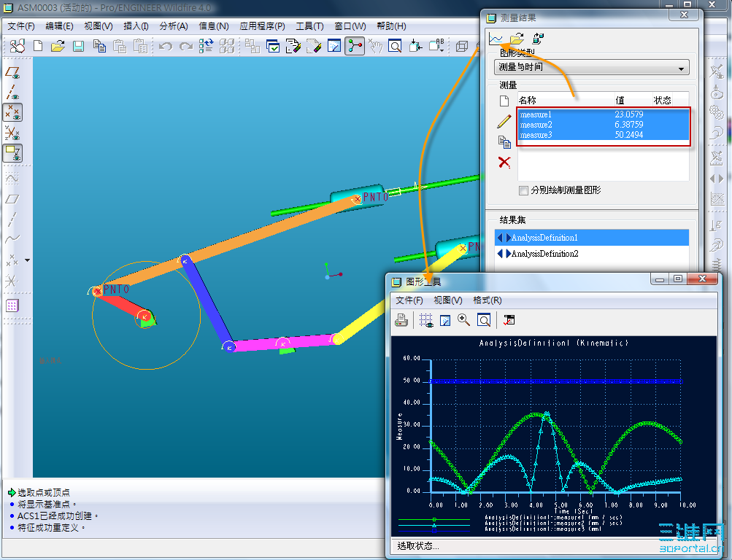
Task: Click the repaint icon in graph window
Action: pos(445,320)
